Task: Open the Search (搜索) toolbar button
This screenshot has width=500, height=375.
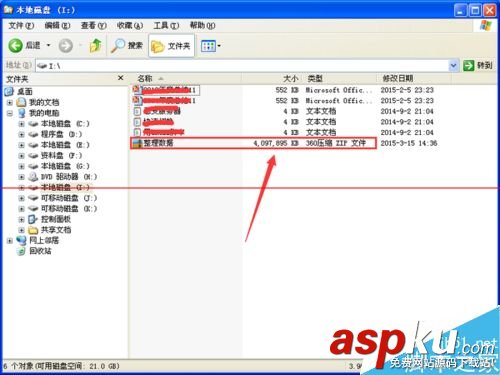Action: [x=127, y=45]
